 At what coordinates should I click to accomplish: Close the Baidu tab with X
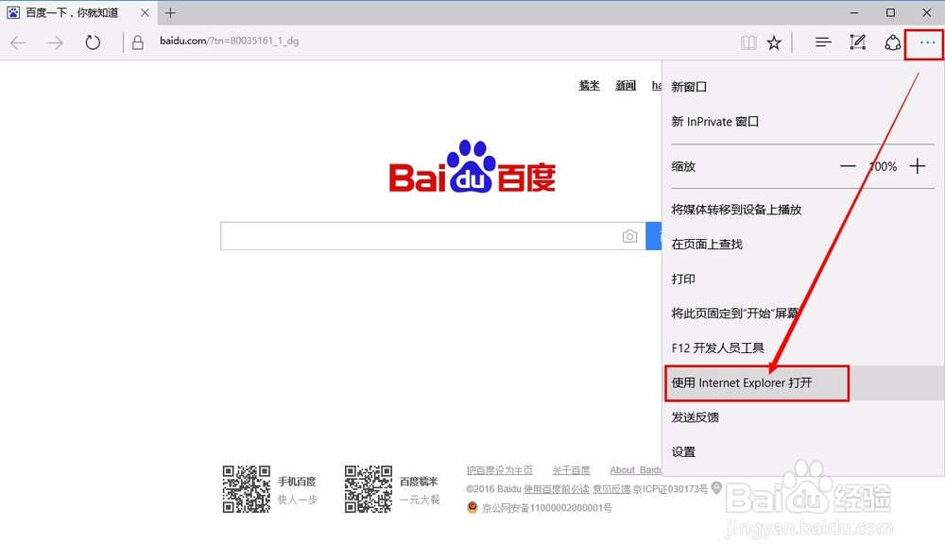(x=145, y=12)
